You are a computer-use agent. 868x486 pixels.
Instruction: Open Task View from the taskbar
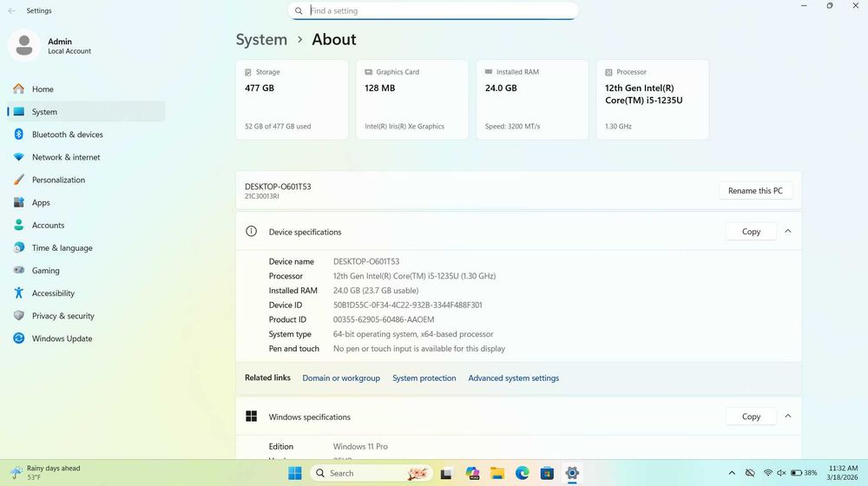(446, 473)
